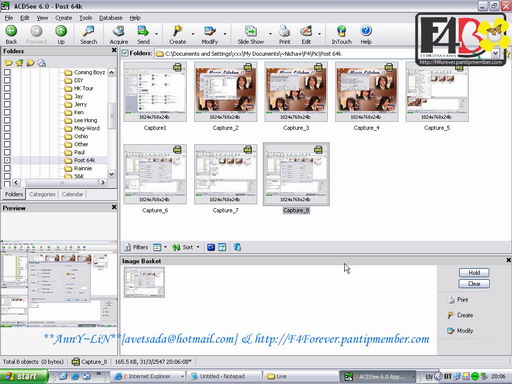
Task: Click the Print printer icon in toolbar
Action: click(284, 31)
